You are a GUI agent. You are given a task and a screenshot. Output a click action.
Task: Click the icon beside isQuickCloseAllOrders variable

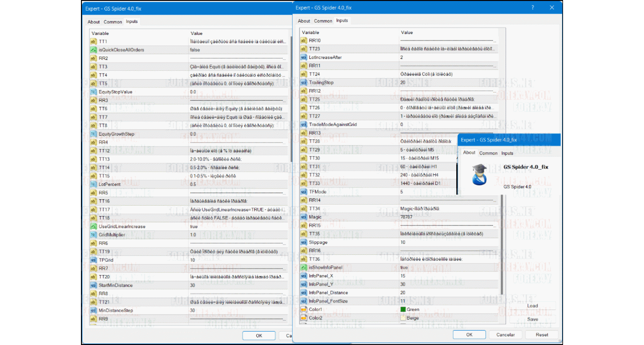click(x=93, y=50)
